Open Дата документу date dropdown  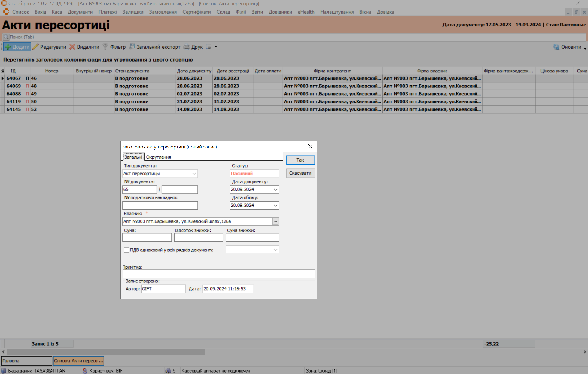coord(275,190)
